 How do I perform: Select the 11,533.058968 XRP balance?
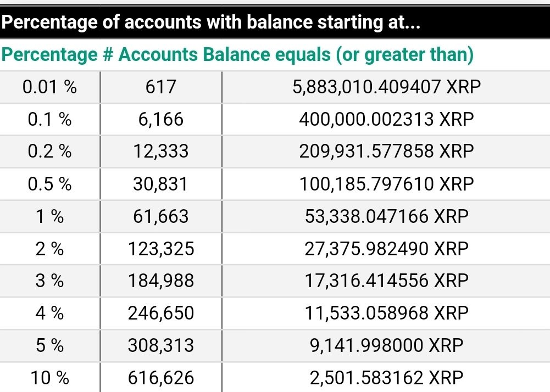click(386, 313)
